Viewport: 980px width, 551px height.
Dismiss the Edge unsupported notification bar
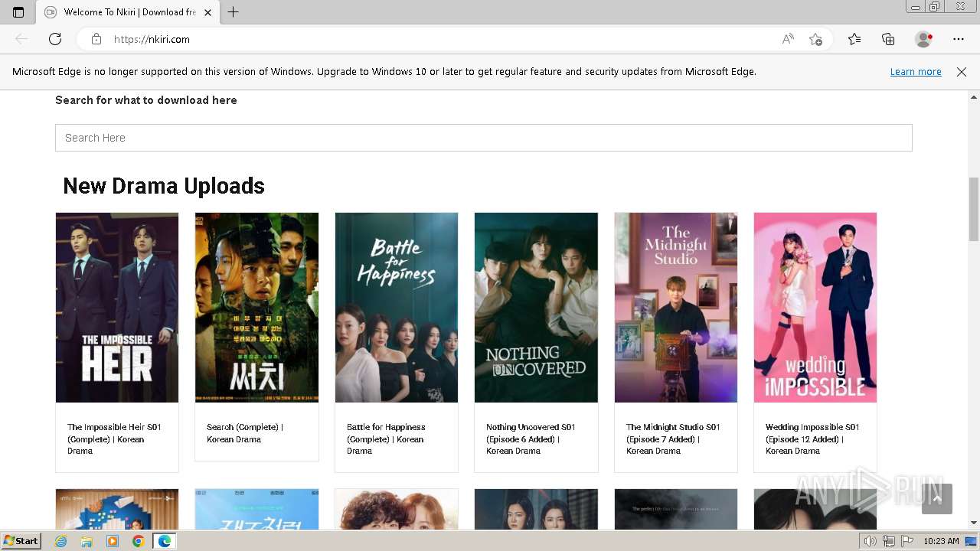(x=962, y=72)
